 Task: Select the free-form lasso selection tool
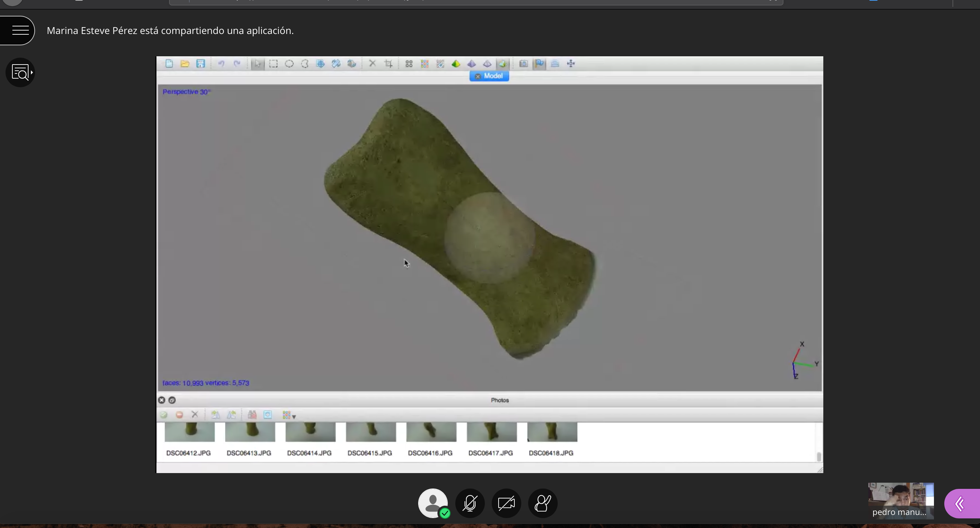305,64
